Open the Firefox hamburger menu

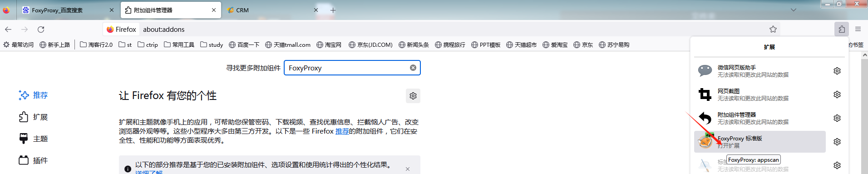point(858,29)
